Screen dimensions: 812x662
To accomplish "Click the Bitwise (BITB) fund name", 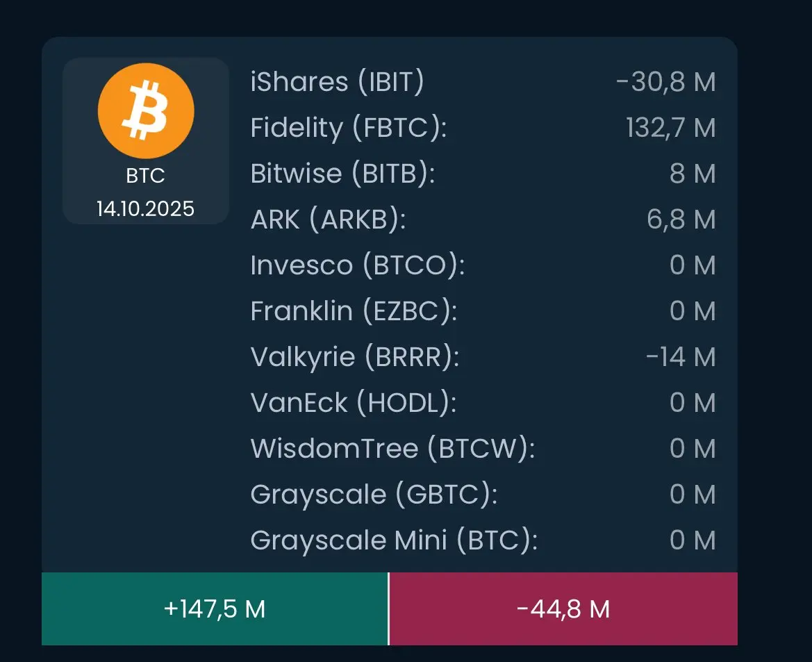I will pyautogui.click(x=342, y=174).
